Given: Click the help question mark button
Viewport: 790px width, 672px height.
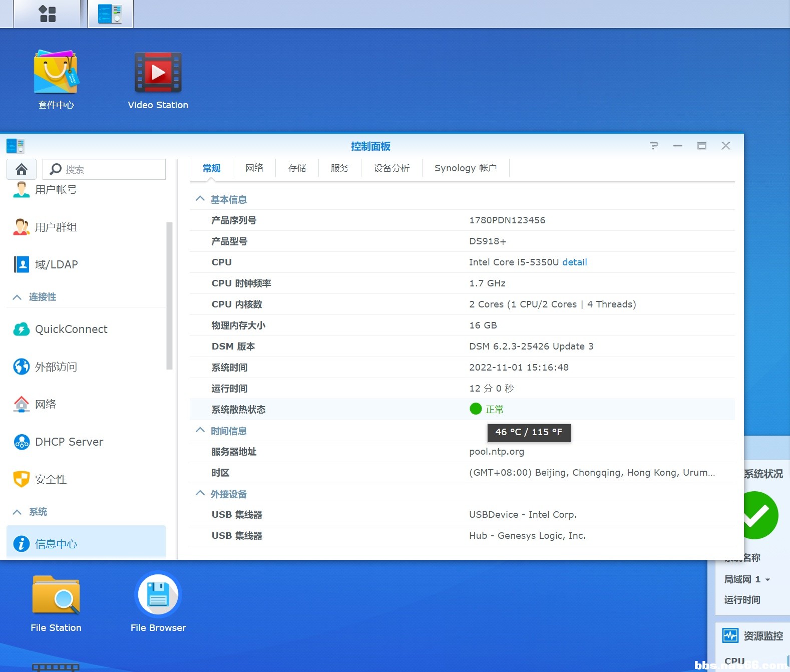Looking at the screenshot, I should (654, 146).
